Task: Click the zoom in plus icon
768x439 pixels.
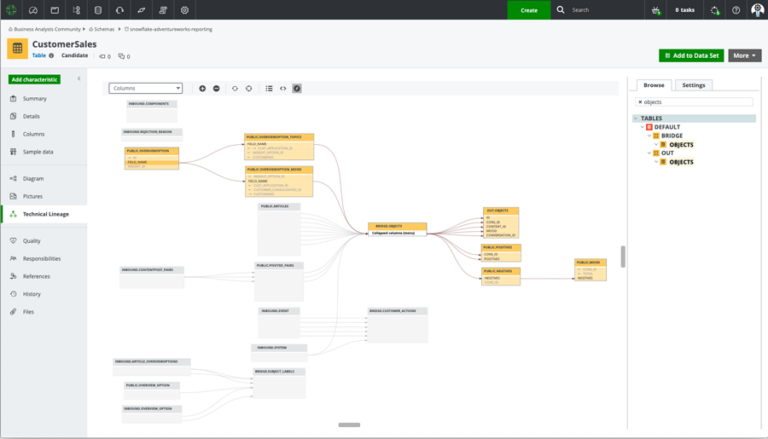Action: (202, 88)
